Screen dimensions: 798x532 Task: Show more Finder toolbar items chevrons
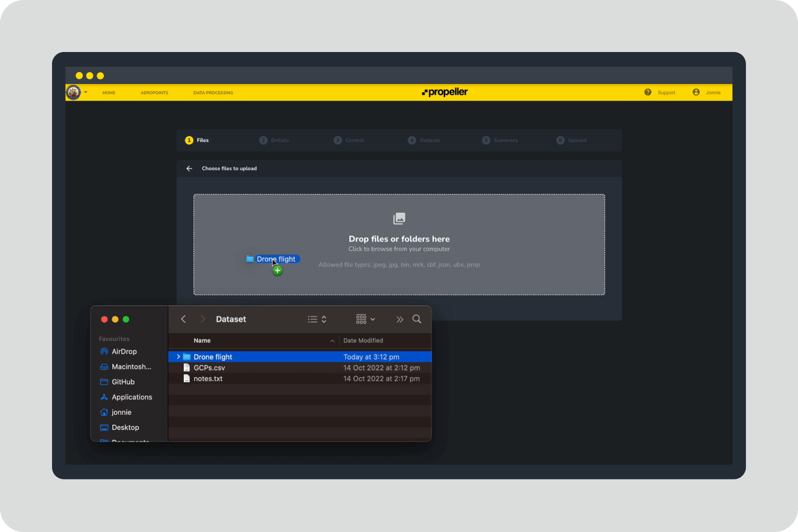point(400,319)
